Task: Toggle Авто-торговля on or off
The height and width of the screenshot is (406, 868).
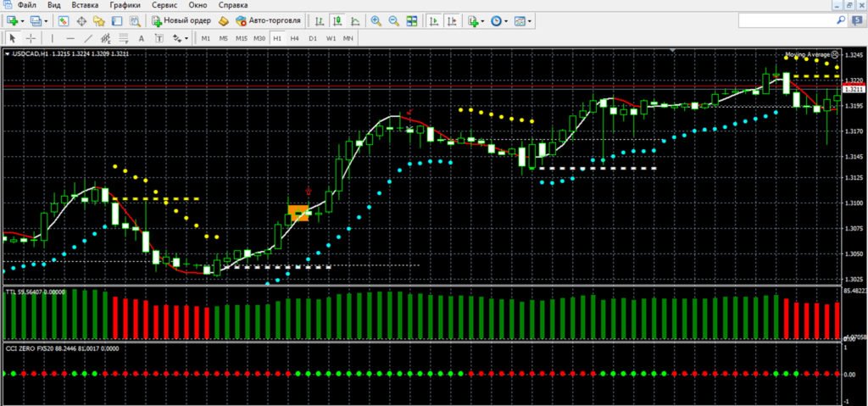Action: pyautogui.click(x=268, y=21)
